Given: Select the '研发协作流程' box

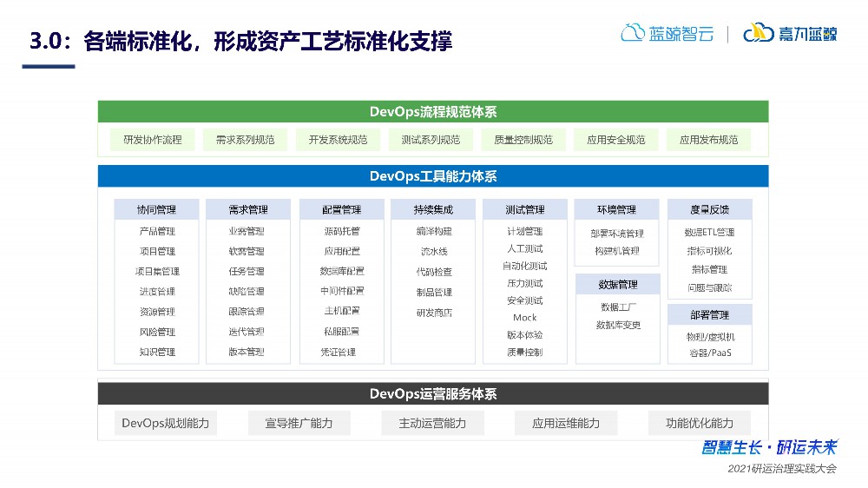Looking at the screenshot, I should (x=152, y=140).
